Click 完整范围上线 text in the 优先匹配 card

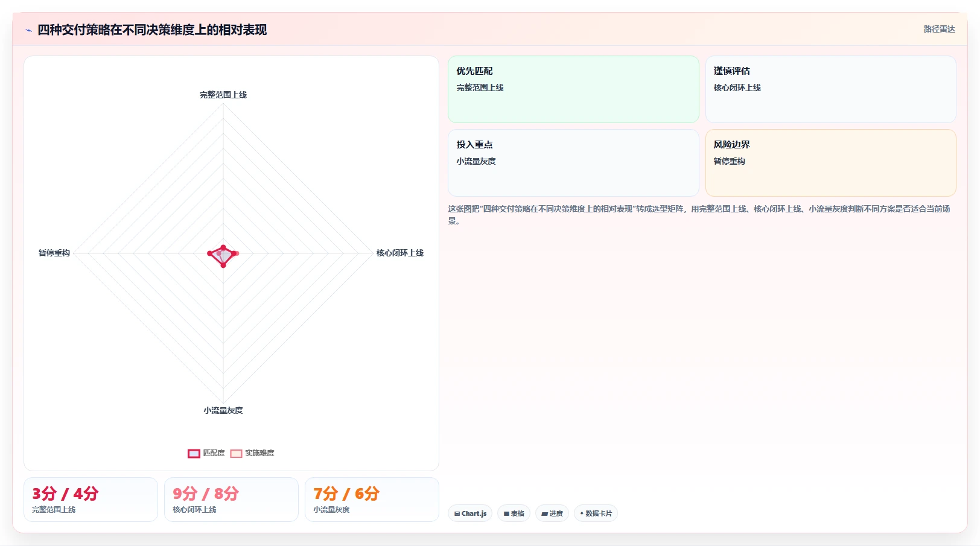(480, 87)
